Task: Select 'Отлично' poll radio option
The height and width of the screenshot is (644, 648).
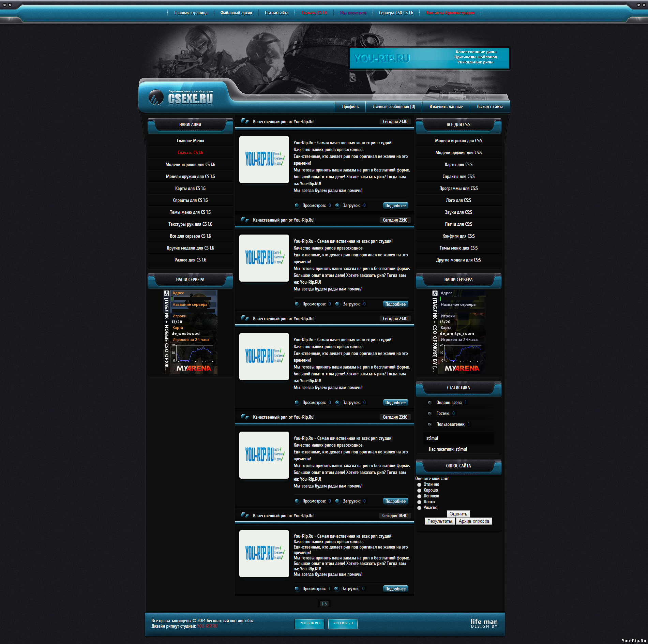Action: pos(419,485)
